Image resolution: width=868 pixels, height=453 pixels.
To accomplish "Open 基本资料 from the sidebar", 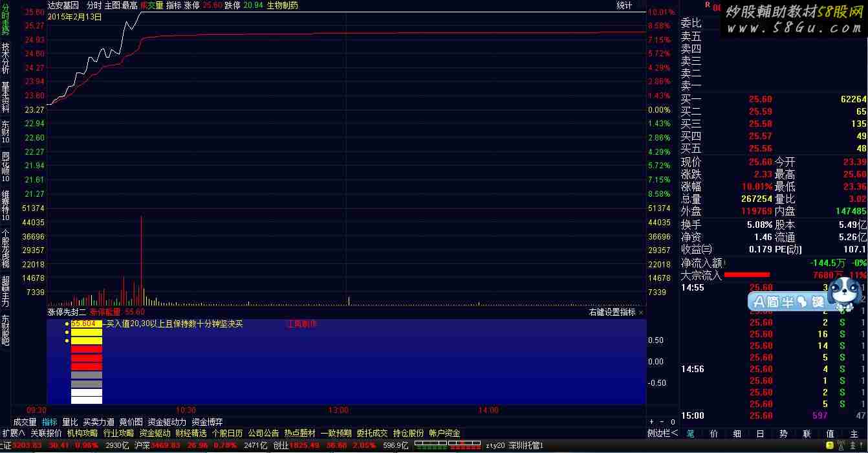I will (5, 97).
